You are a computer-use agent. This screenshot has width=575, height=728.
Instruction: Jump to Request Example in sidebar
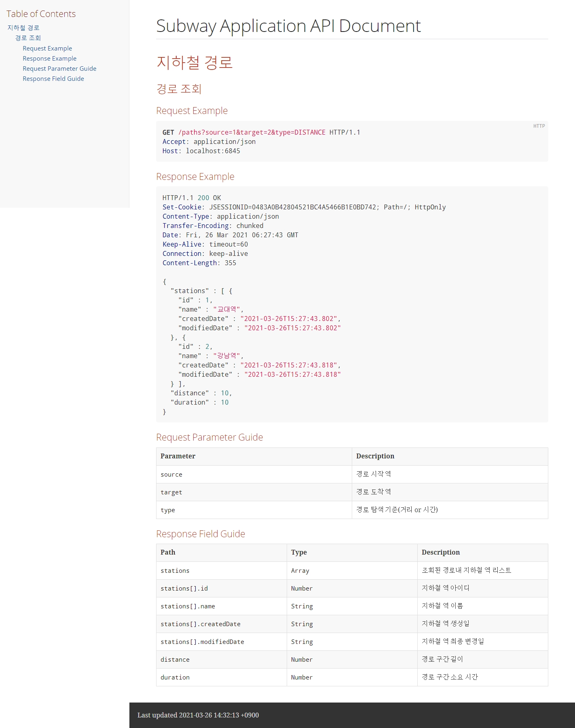[47, 48]
